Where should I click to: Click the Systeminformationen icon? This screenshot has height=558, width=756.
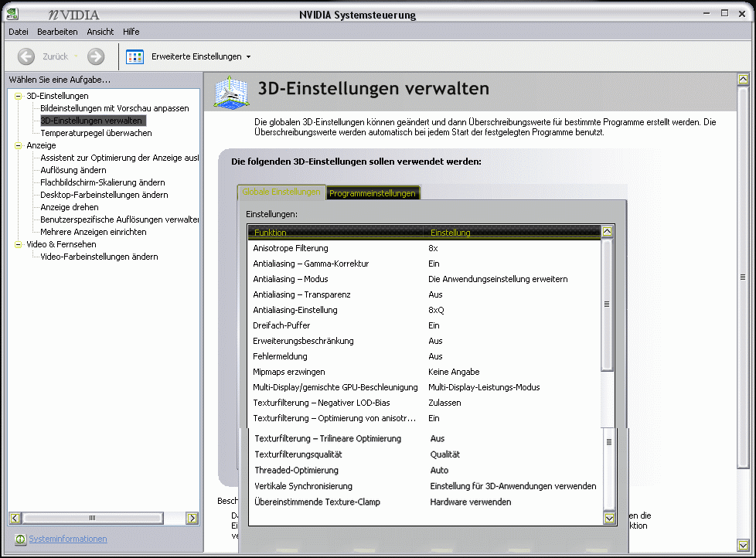click(x=20, y=539)
